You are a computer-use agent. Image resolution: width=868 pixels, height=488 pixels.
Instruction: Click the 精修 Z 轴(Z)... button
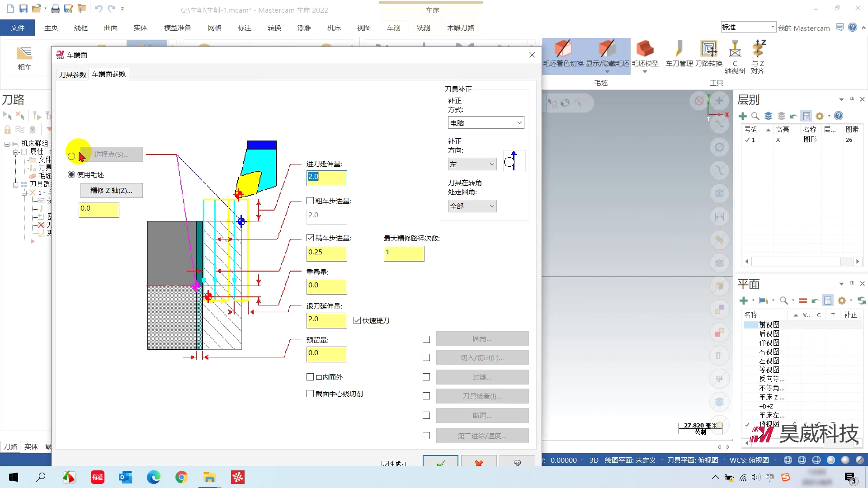111,191
